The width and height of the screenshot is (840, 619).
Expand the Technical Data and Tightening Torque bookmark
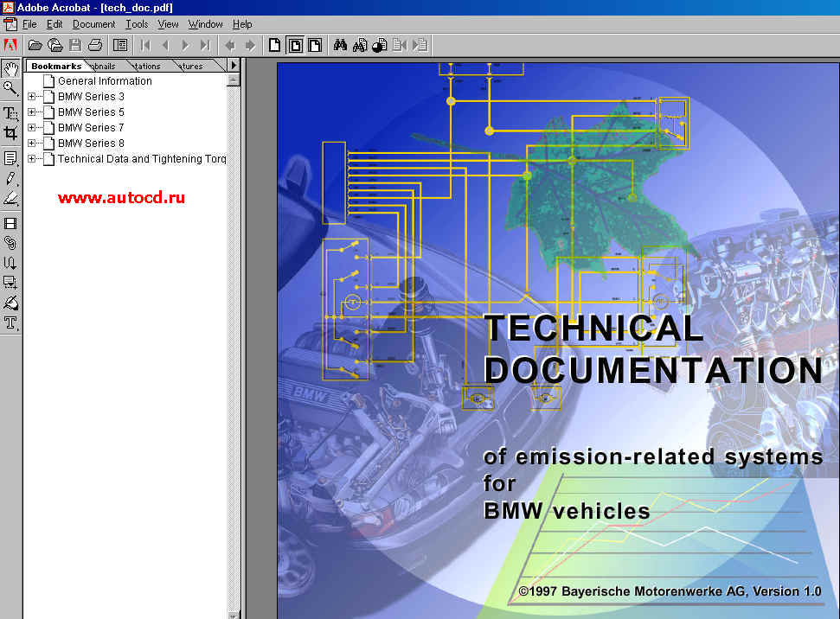point(32,158)
